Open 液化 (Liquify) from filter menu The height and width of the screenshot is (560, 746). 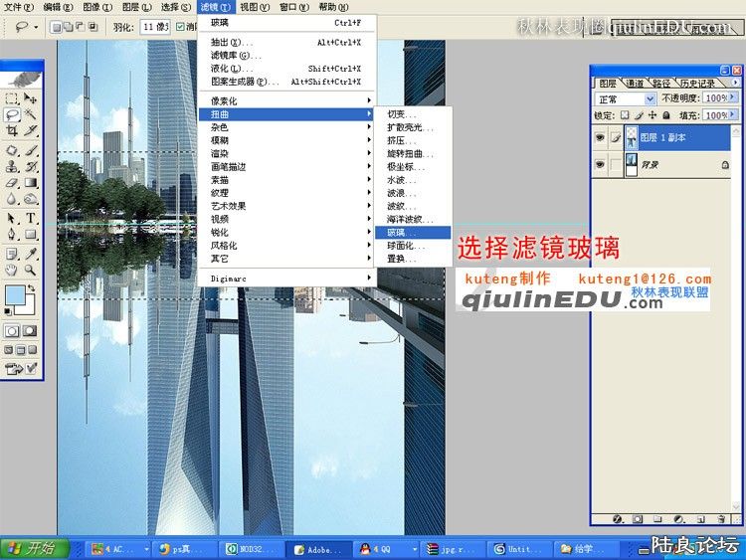(x=230, y=69)
